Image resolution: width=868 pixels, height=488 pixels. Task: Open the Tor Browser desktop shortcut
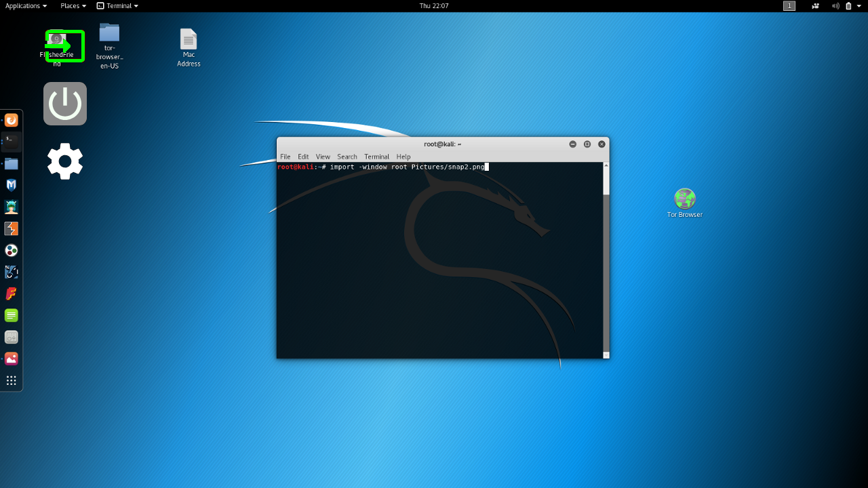(x=685, y=199)
